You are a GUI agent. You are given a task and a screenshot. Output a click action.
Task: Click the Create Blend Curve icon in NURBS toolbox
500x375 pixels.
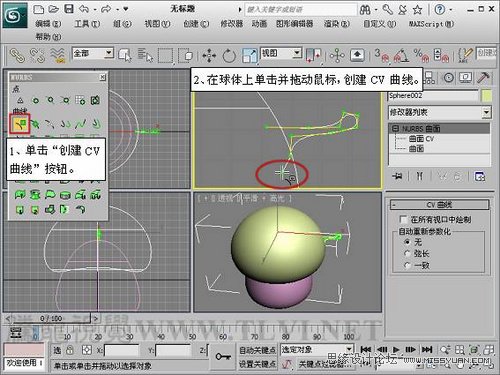pyautogui.click(x=80, y=124)
